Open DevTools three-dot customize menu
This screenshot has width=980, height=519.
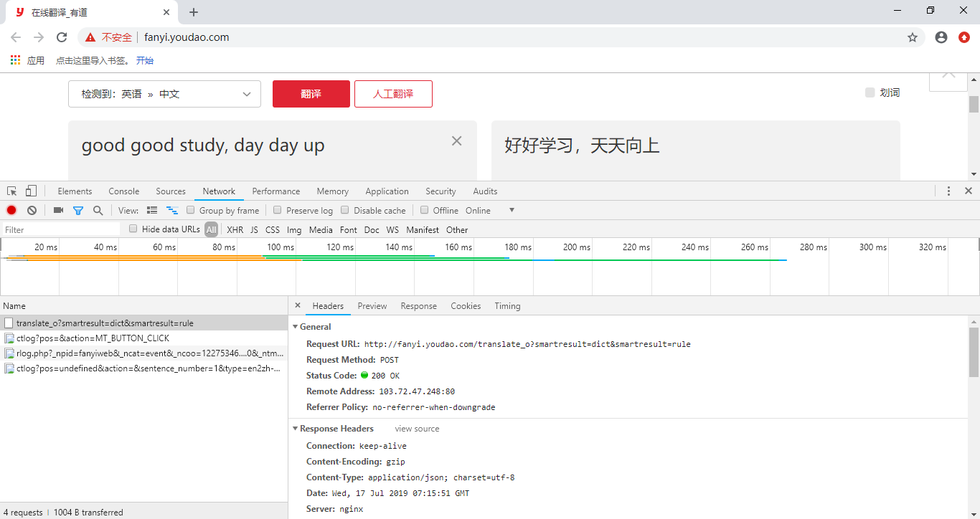click(x=948, y=191)
